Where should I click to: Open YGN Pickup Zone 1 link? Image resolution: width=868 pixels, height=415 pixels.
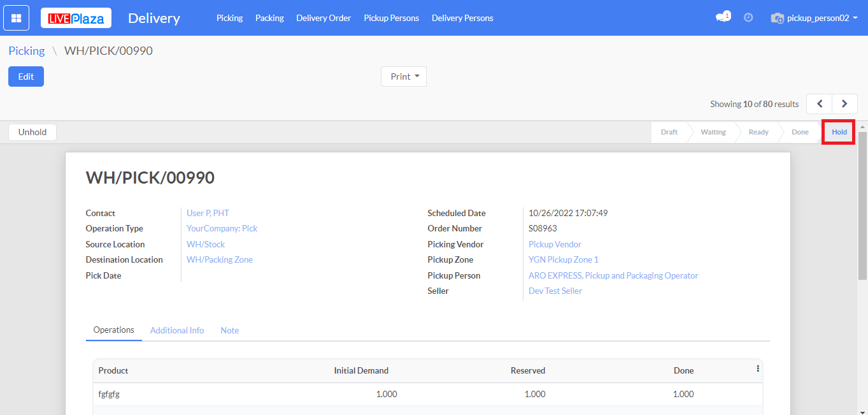[x=564, y=259]
